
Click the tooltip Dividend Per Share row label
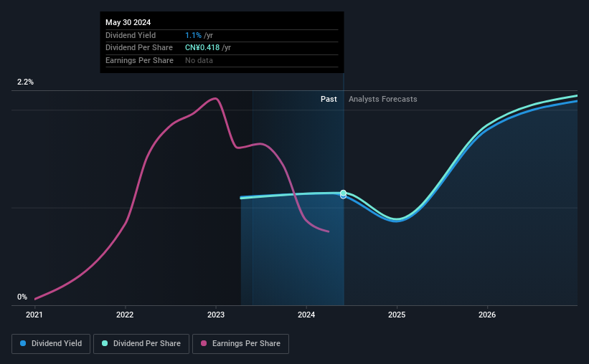pos(139,48)
